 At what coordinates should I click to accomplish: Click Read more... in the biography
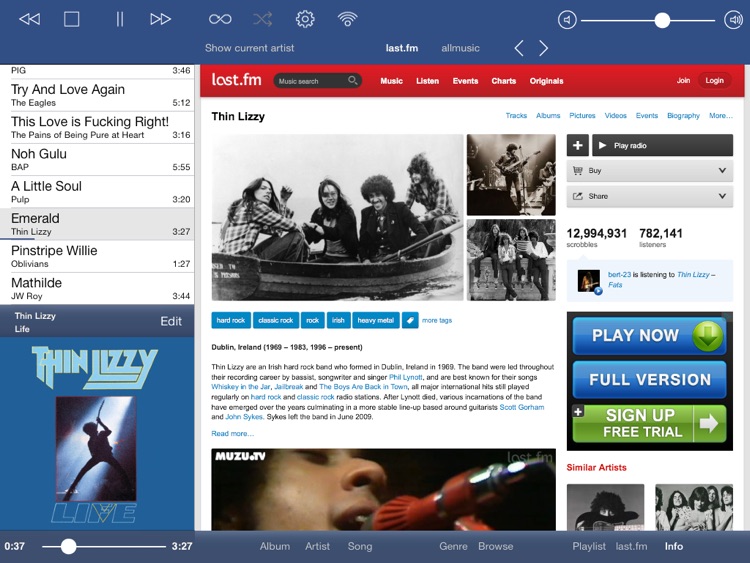232,433
